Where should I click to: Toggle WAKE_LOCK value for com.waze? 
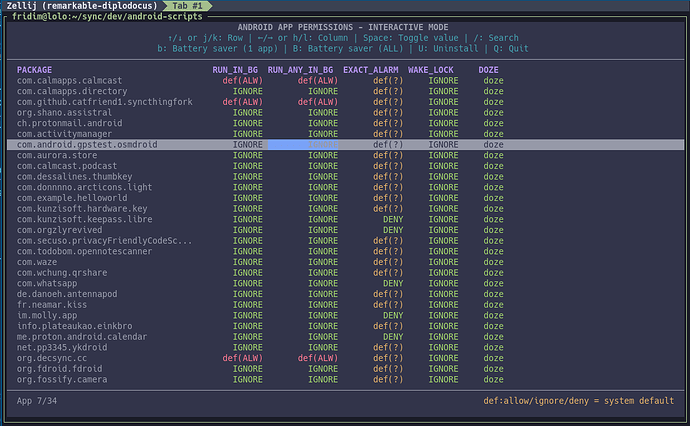pos(443,261)
